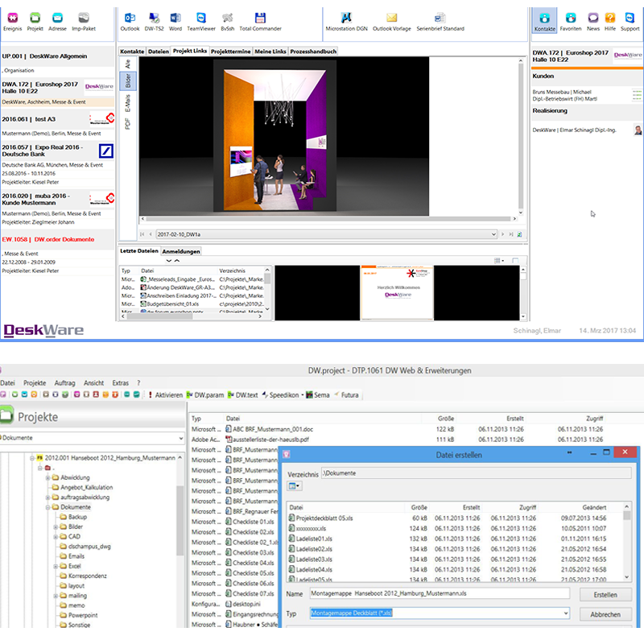Open the News icon

(x=593, y=22)
